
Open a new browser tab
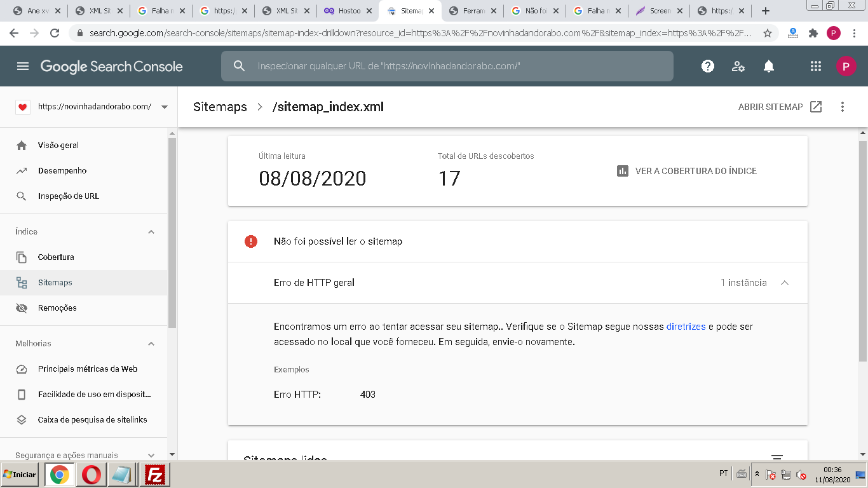[766, 11]
